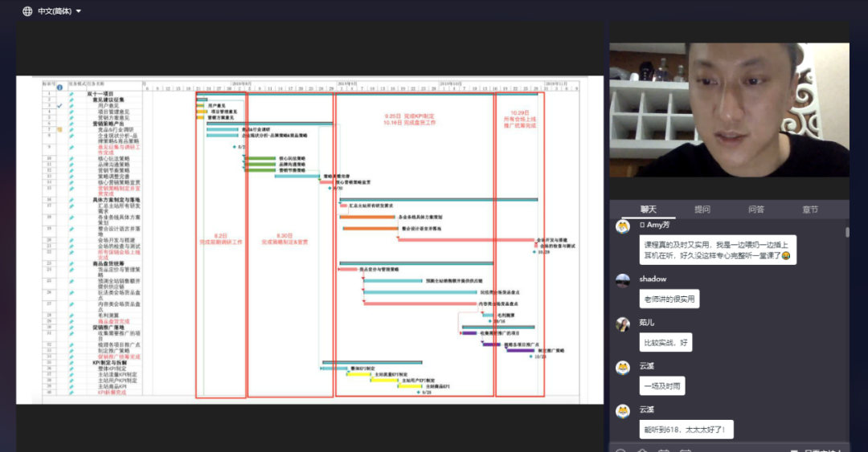Click the message 一场及时雨

coord(662,385)
